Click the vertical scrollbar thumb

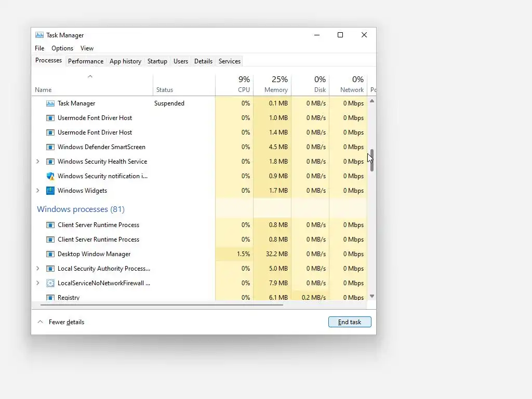pyautogui.click(x=372, y=160)
